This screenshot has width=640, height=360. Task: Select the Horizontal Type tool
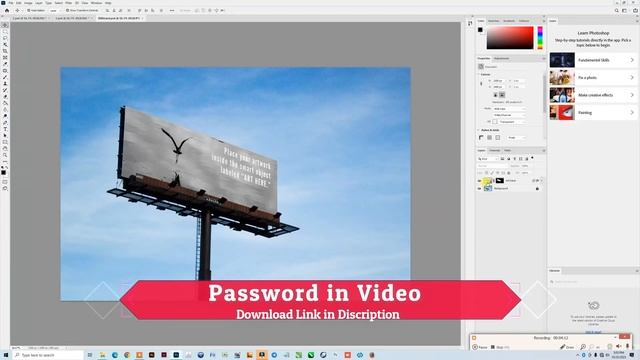click(x=5, y=129)
